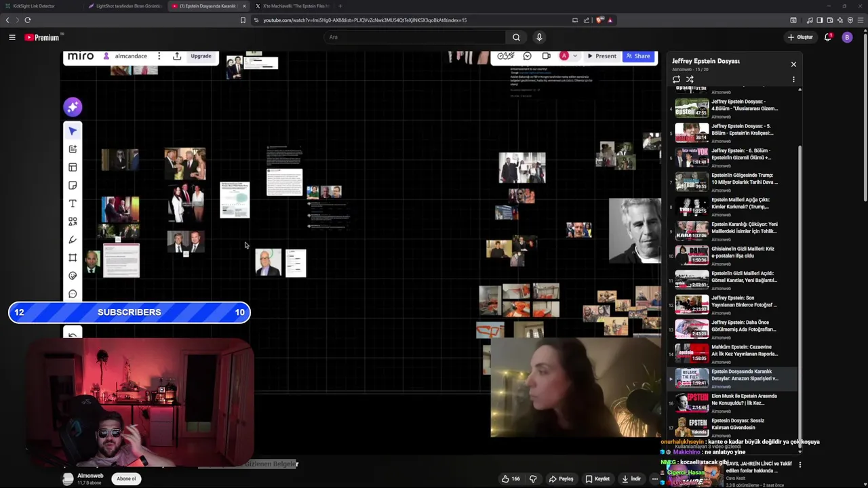Expand Miro collaborator avatar dropdown arrow
Screen dimensions: 868x488
pyautogui.click(x=575, y=56)
